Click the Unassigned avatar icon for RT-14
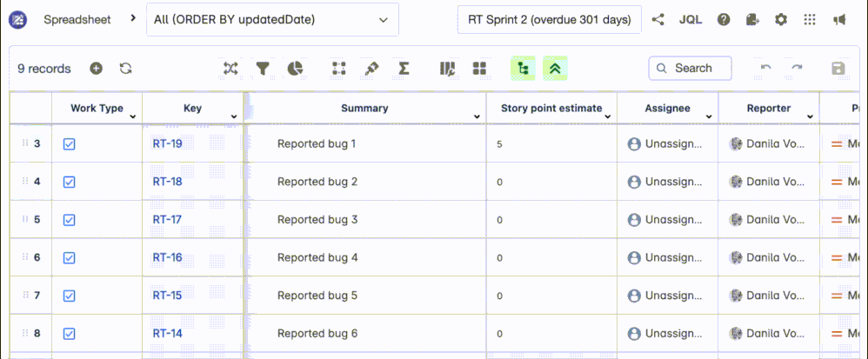 (x=634, y=334)
